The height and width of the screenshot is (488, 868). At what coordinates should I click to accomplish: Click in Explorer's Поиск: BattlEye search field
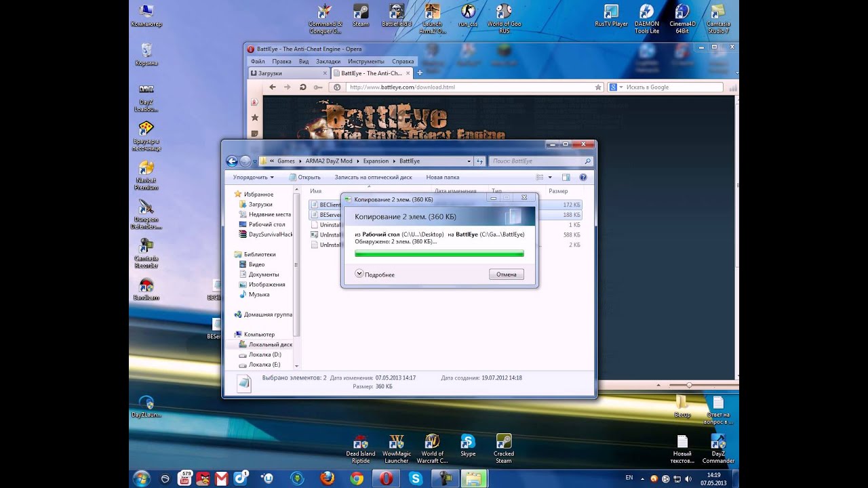tap(541, 161)
